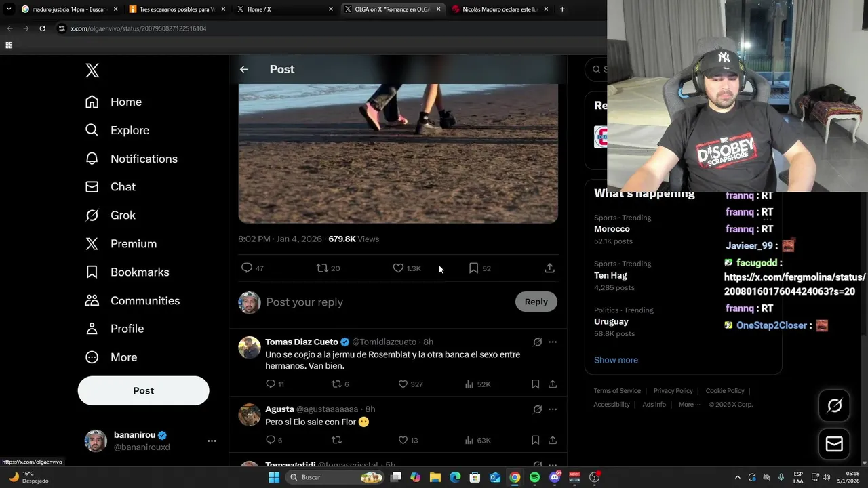Switch to the Home / X tab
The height and width of the screenshot is (488, 868).
click(283, 9)
